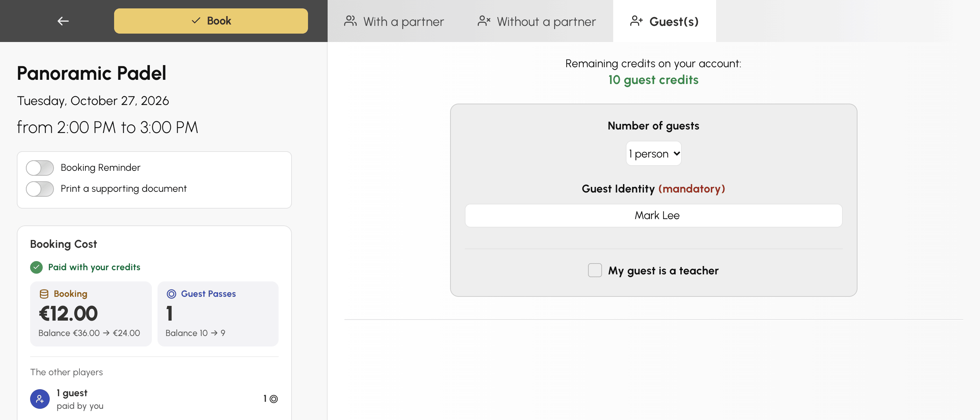Open the Number of guests dropdown
The width and height of the screenshot is (980, 420).
click(653, 153)
